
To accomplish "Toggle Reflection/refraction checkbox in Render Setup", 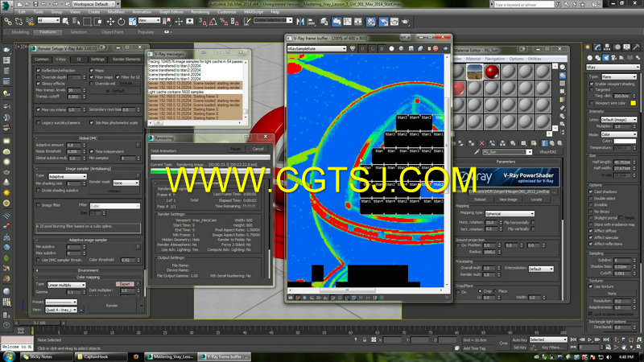I will (x=38, y=70).
